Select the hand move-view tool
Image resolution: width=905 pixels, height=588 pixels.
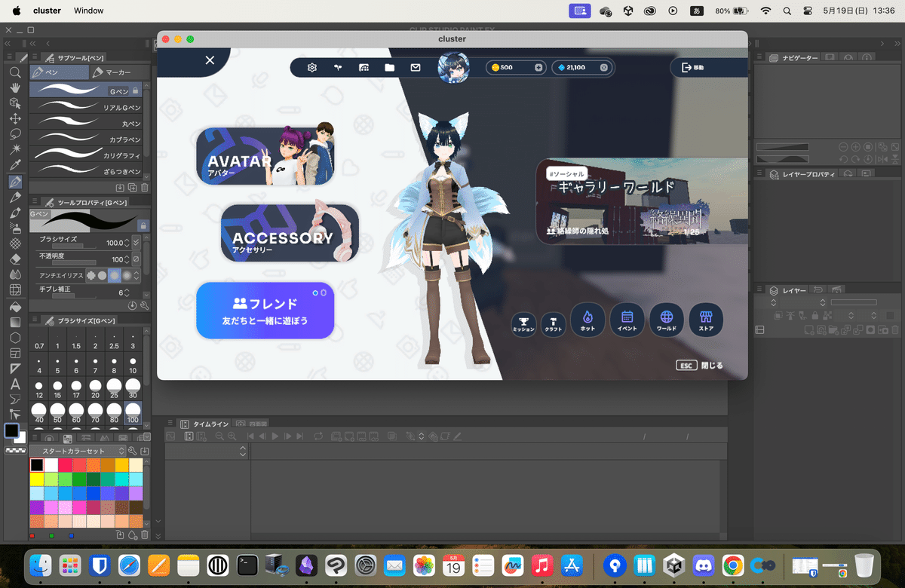point(14,87)
